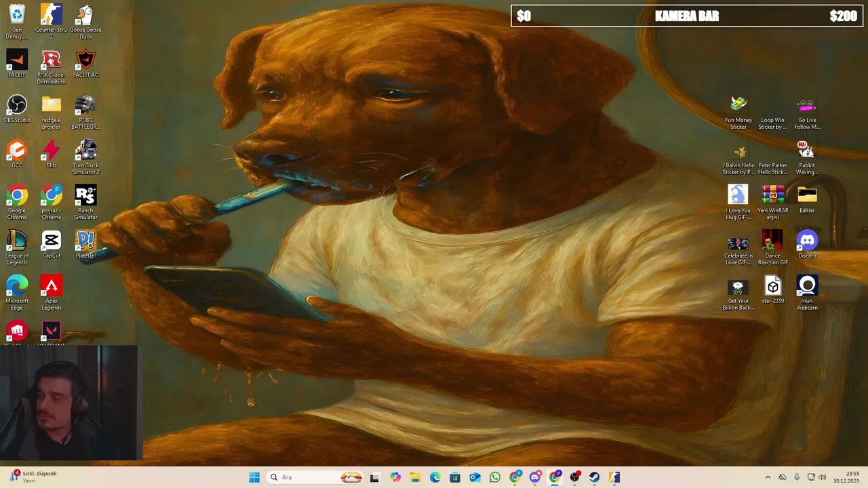
Task: Open volume control in system tray
Action: (x=822, y=477)
